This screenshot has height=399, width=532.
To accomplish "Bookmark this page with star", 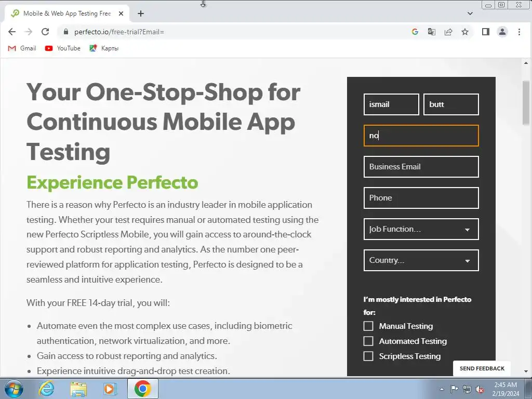I will coord(465,32).
